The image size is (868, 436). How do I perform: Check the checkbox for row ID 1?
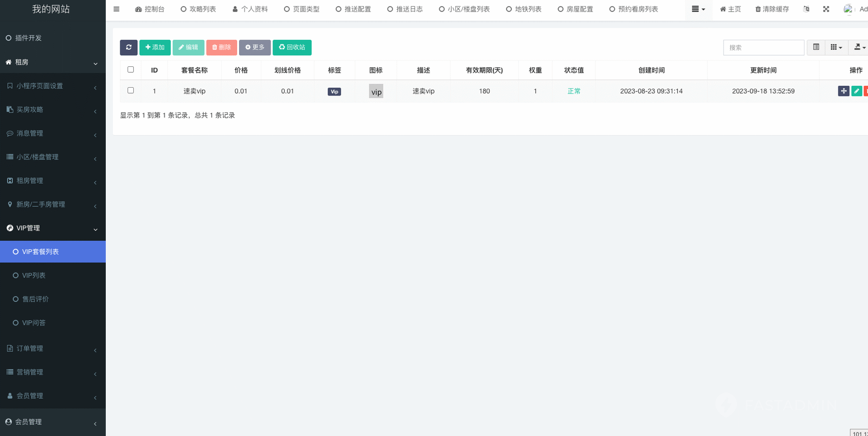click(x=130, y=91)
